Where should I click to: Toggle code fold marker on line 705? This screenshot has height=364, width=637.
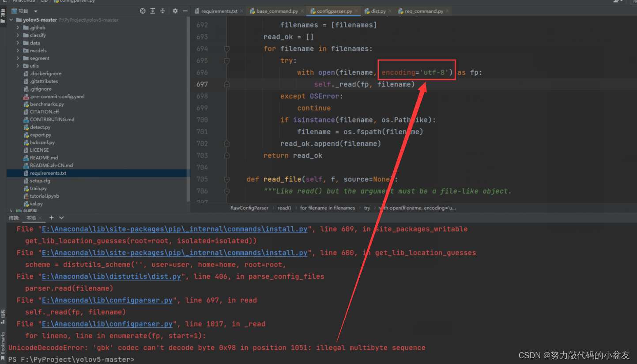click(x=227, y=179)
